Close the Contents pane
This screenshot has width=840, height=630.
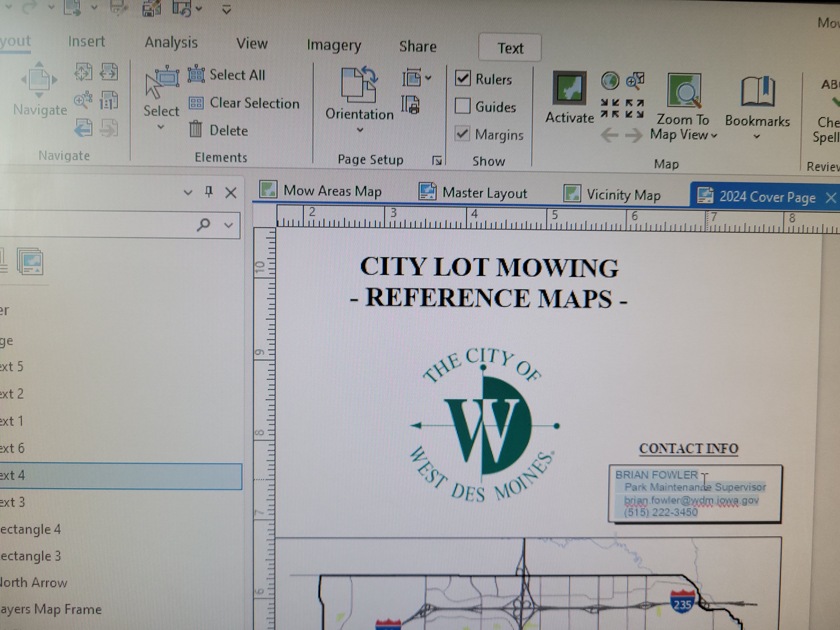click(231, 193)
